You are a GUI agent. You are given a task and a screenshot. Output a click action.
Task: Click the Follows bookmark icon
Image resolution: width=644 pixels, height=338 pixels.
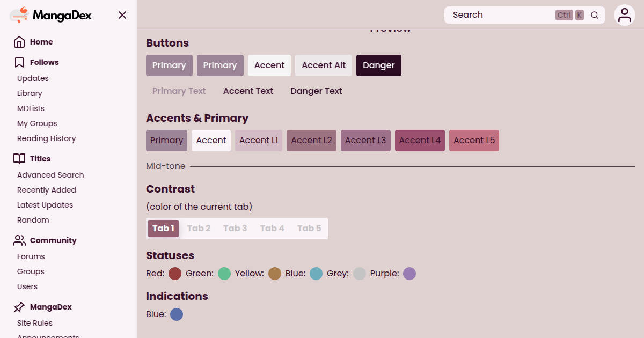tap(19, 62)
